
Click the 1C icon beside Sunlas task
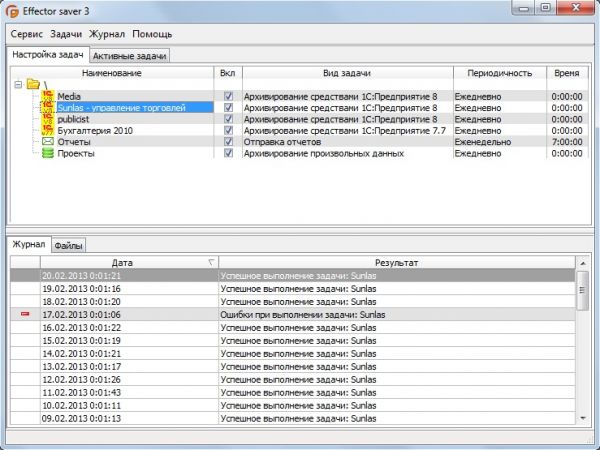point(48,108)
